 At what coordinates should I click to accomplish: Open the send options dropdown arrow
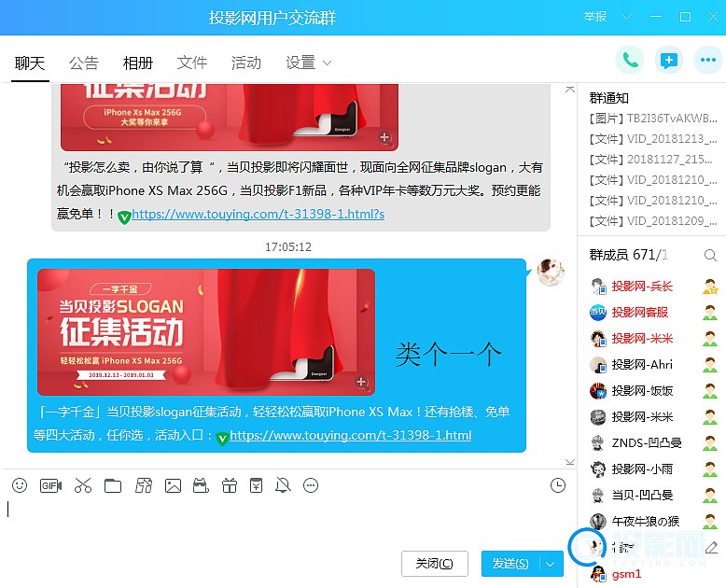tap(550, 564)
